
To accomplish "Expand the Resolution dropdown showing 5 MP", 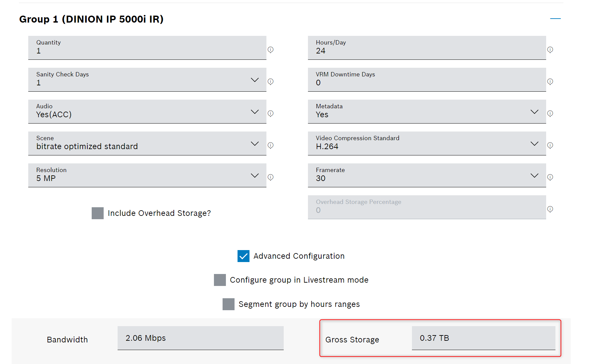I will point(254,175).
